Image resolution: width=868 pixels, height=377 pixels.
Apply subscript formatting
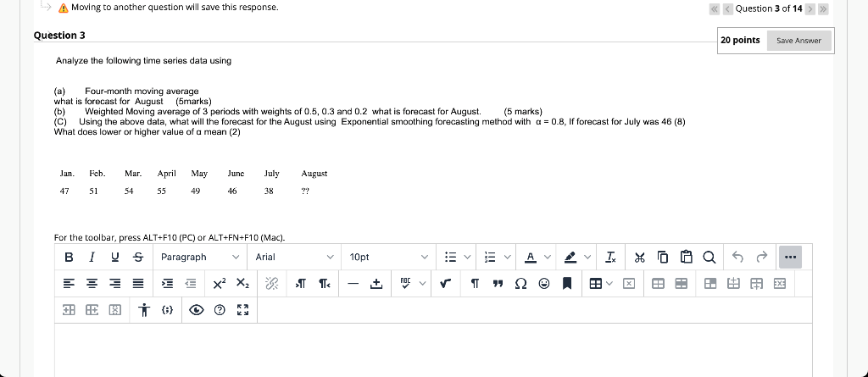242,284
